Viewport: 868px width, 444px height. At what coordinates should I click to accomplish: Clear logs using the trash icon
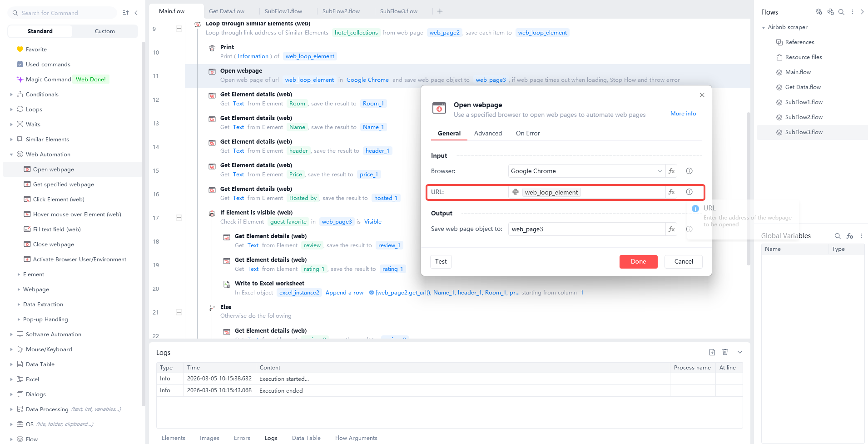[725, 352]
